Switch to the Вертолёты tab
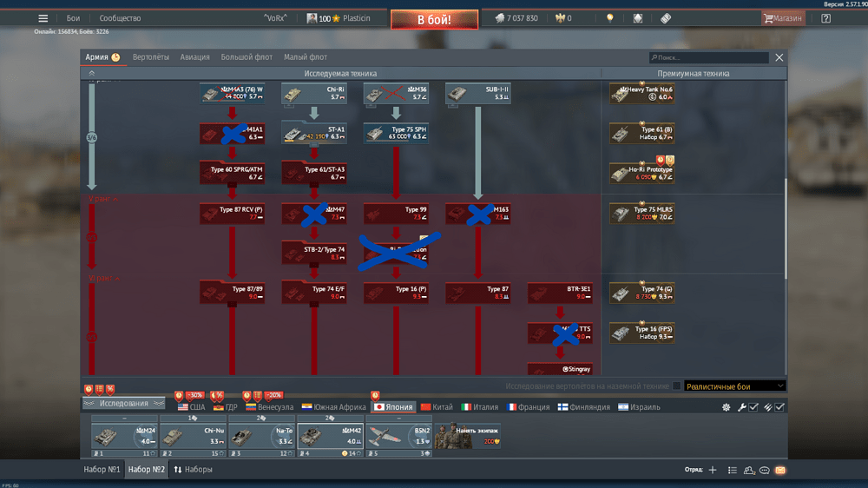868x488 pixels. (150, 57)
